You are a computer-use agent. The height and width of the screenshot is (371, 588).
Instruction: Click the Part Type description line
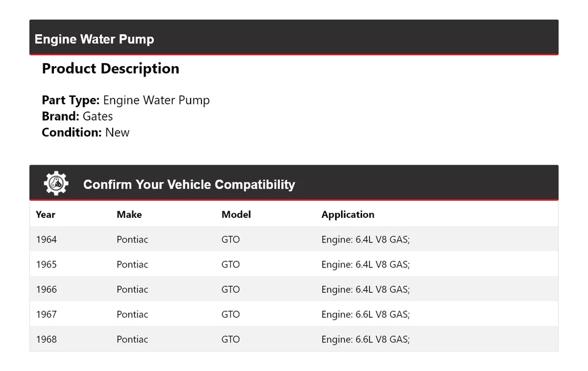126,100
